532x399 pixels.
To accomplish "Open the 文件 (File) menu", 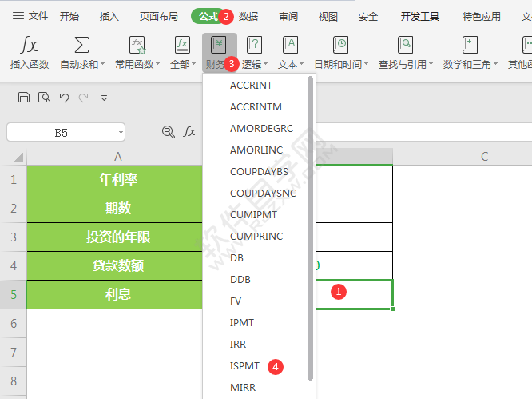I will click(x=38, y=16).
